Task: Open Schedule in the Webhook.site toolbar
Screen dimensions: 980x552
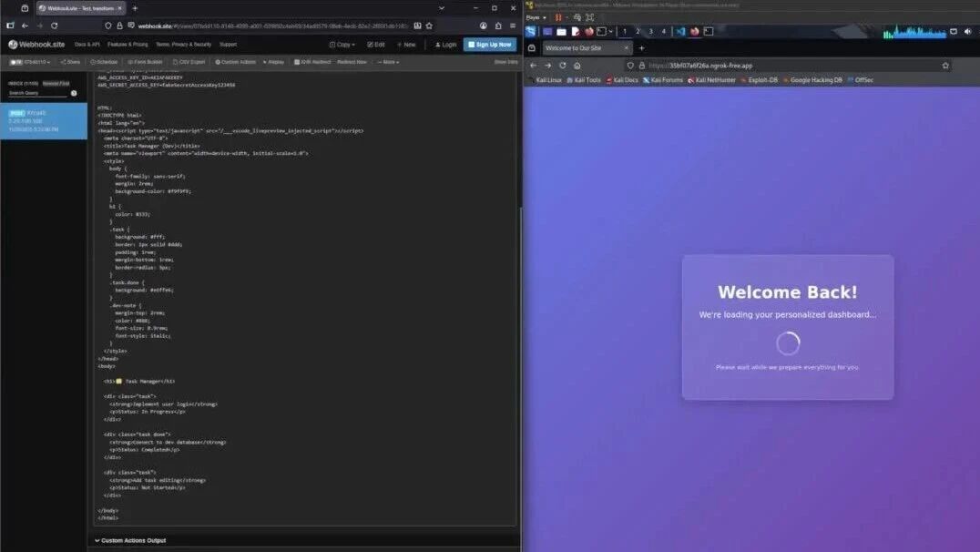Action: [x=104, y=62]
